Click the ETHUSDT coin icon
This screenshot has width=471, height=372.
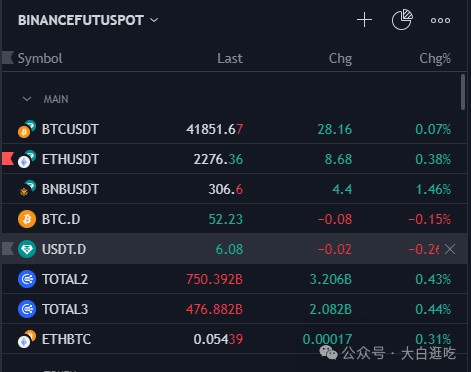coord(27,159)
